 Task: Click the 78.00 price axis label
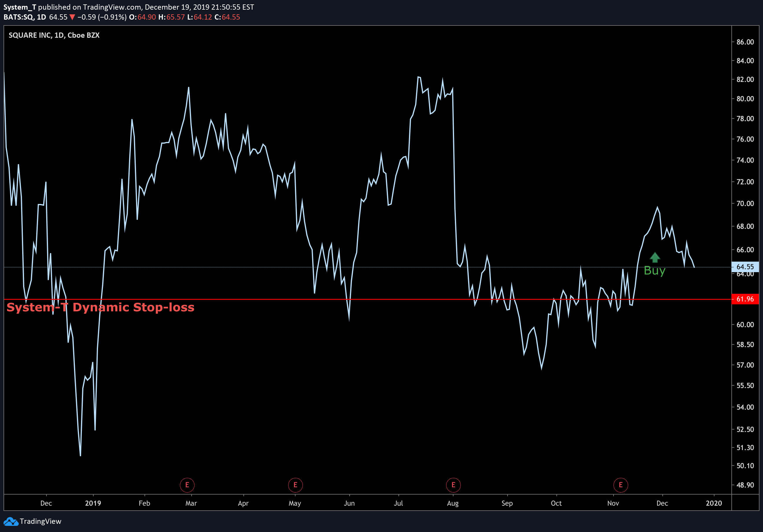745,119
